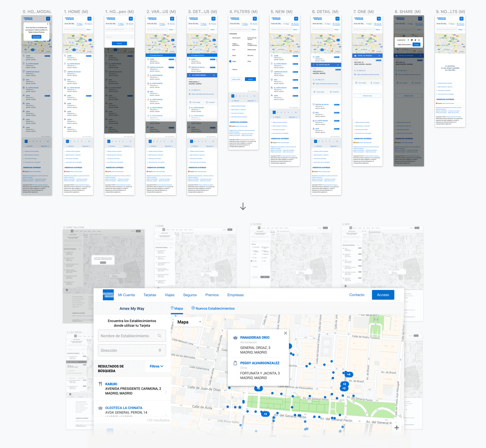Expand Filtros in 7. ONE (M) screen
The image size is (486, 448).
tap(379, 30)
